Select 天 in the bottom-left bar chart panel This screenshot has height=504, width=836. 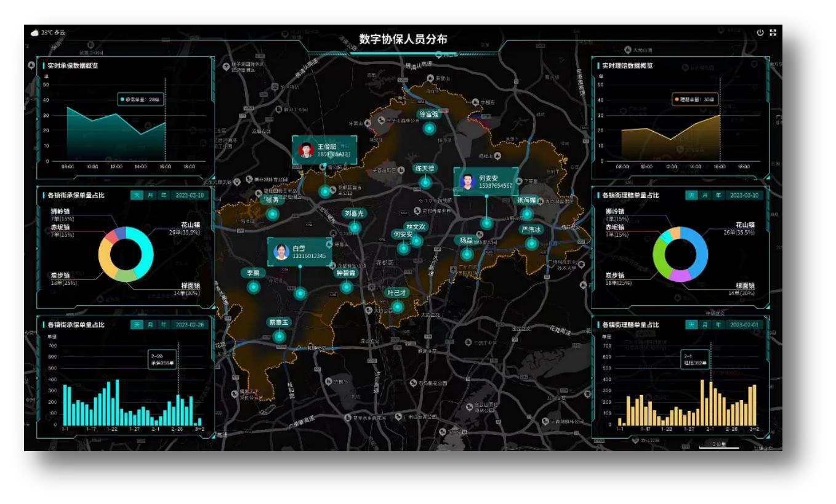tap(137, 325)
